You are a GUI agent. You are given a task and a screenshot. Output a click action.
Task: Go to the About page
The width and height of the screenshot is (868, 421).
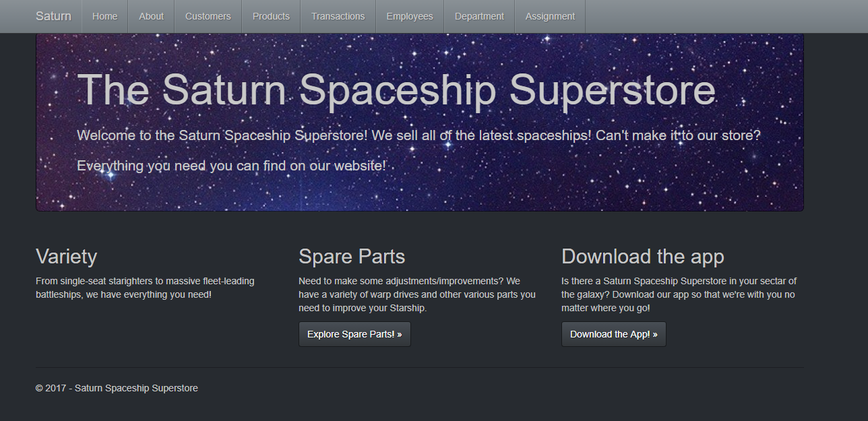point(151,16)
